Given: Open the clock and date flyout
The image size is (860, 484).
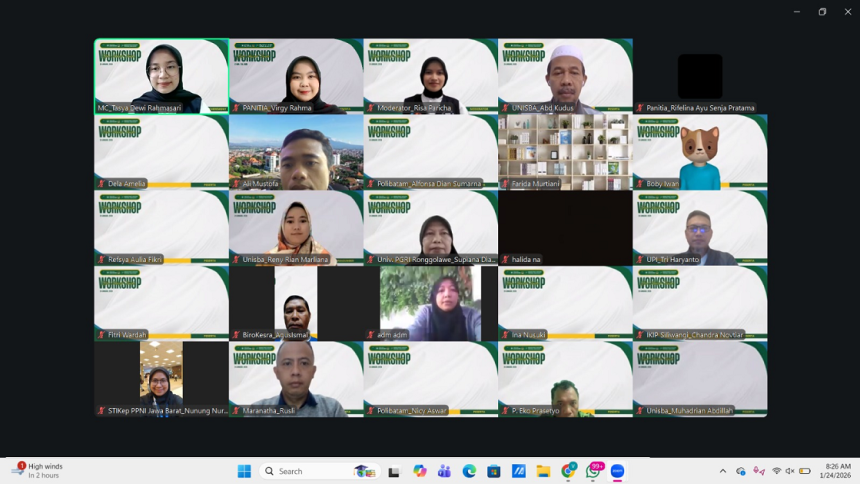Looking at the screenshot, I should click(835, 471).
